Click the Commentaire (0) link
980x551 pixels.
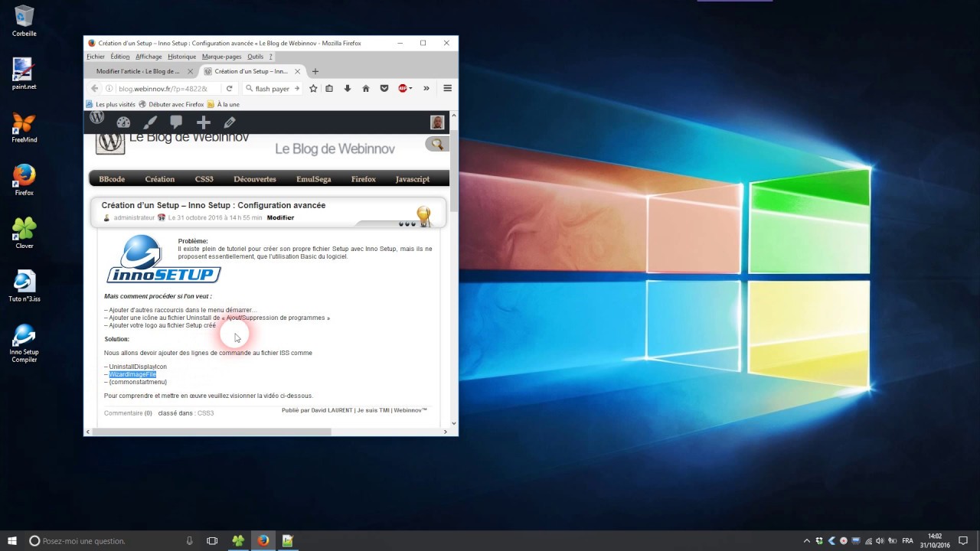pyautogui.click(x=128, y=413)
